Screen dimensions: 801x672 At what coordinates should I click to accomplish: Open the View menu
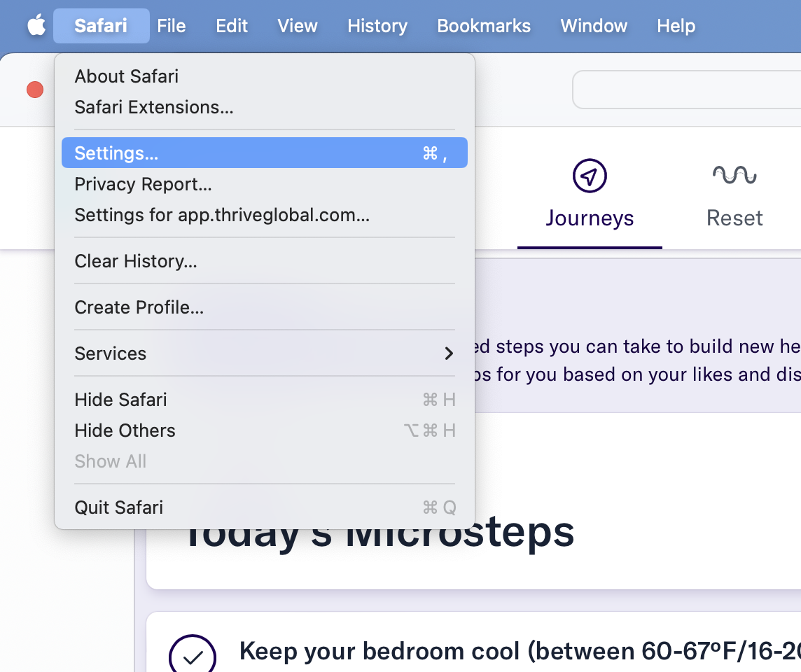coord(298,25)
